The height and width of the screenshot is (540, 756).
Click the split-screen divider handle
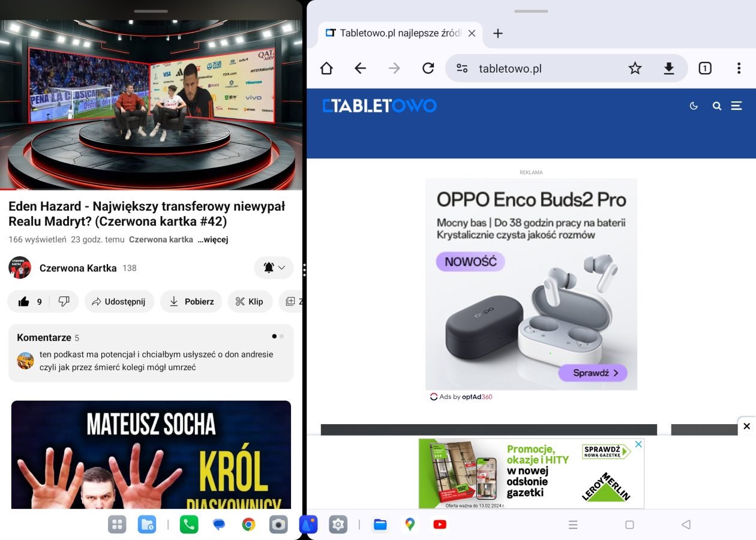coord(305,270)
